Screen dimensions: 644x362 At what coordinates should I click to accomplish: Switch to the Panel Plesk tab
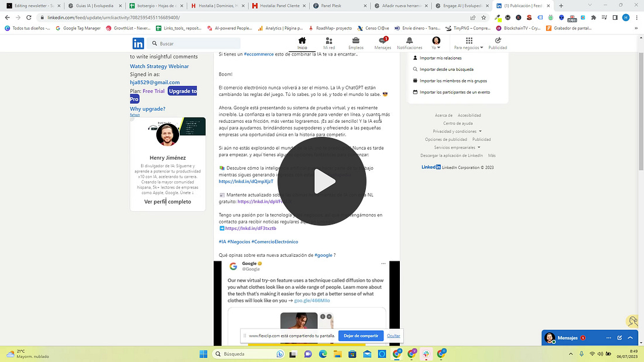click(339, 6)
